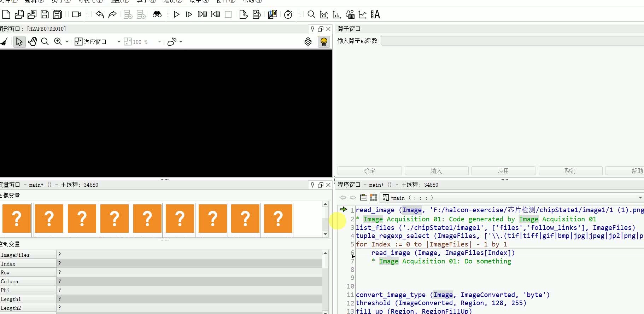Click the 确定 button in operator window
Image resolution: width=644 pixels, height=314 pixels.
click(x=369, y=171)
